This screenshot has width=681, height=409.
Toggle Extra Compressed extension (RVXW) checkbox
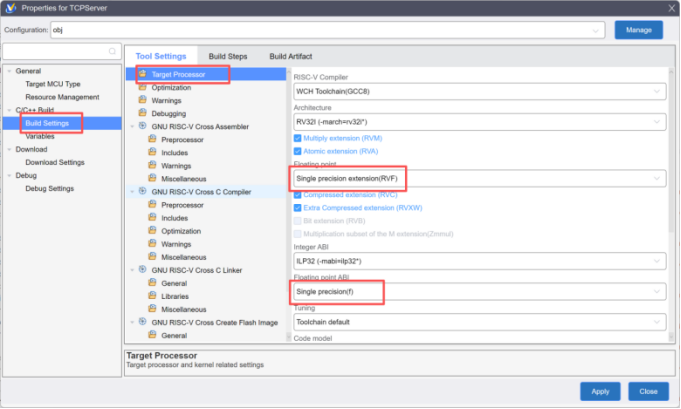[298, 208]
